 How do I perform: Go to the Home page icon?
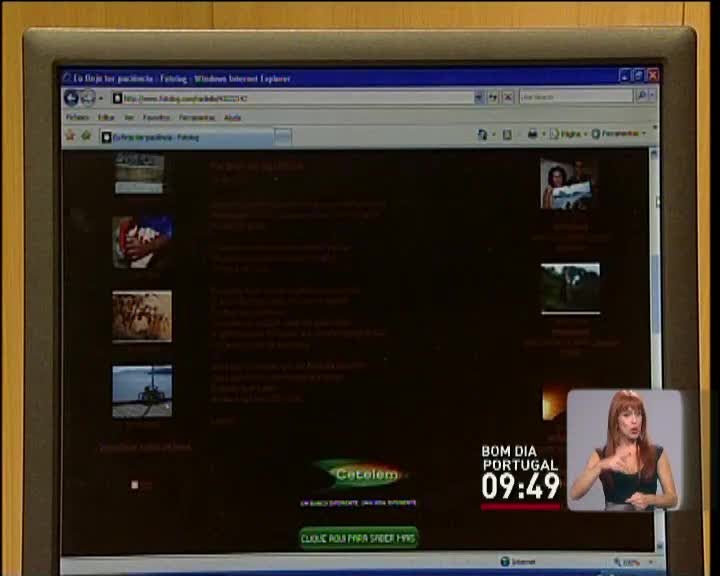pos(483,134)
